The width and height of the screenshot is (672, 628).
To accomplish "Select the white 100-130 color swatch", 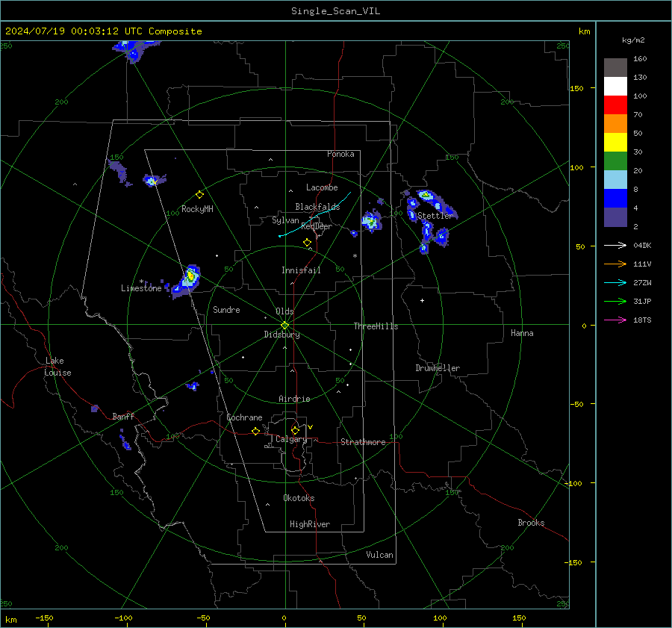I will [615, 86].
